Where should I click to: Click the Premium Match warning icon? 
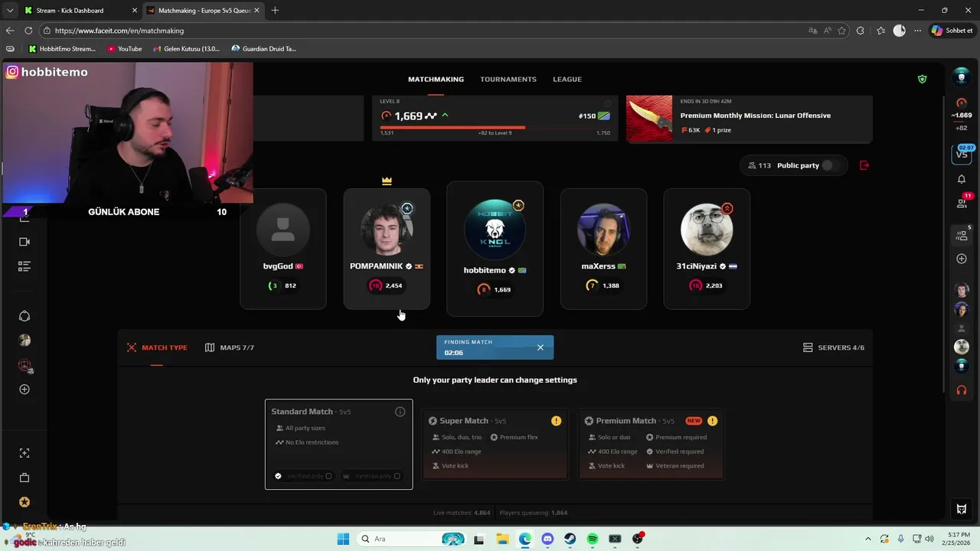(712, 421)
